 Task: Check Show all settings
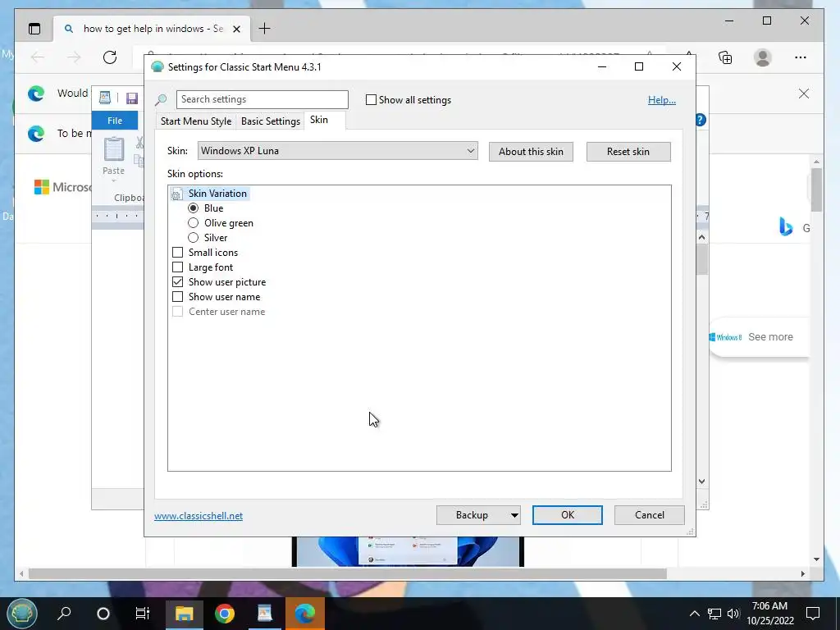(x=371, y=99)
